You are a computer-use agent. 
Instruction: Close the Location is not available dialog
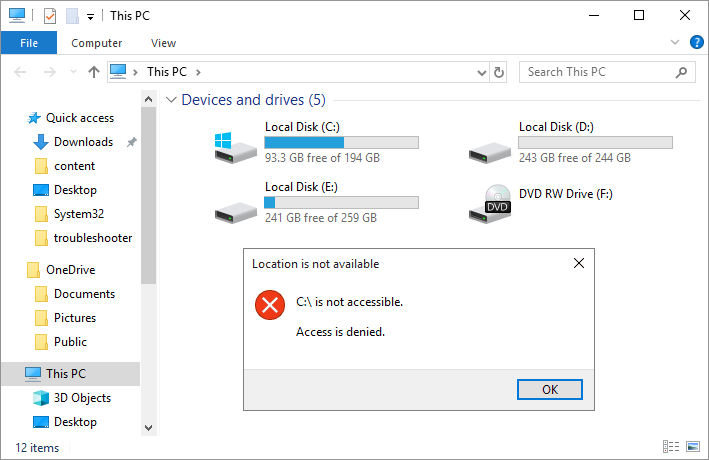pyautogui.click(x=578, y=264)
